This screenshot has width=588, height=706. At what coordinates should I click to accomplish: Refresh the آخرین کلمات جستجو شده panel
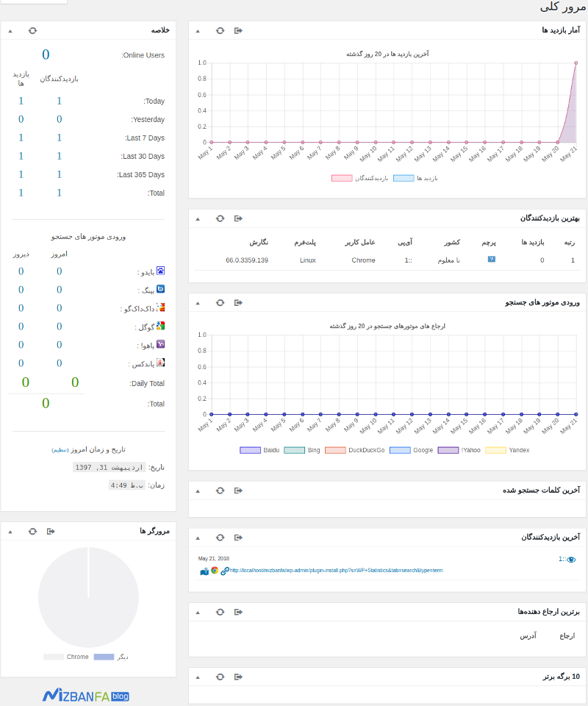pyautogui.click(x=220, y=491)
